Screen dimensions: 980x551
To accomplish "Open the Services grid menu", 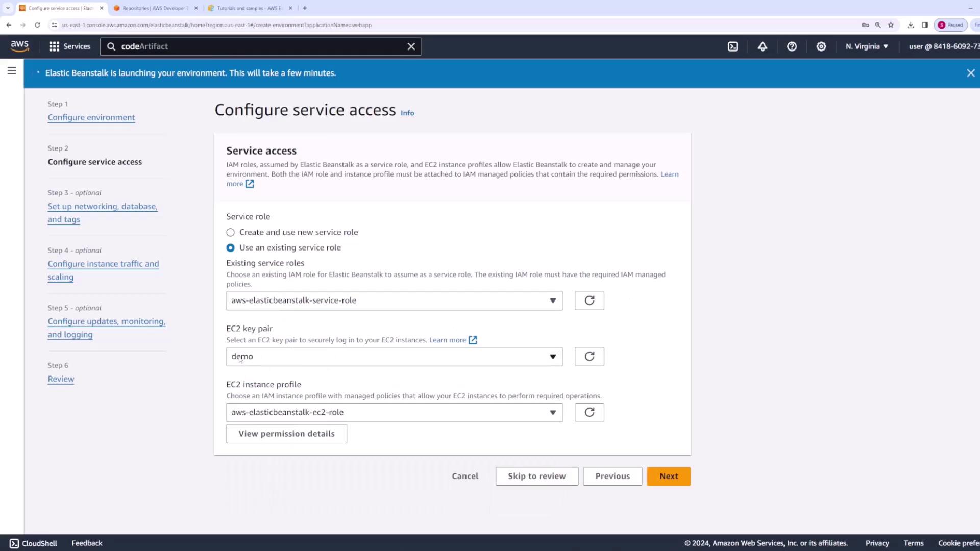I will (x=69, y=46).
